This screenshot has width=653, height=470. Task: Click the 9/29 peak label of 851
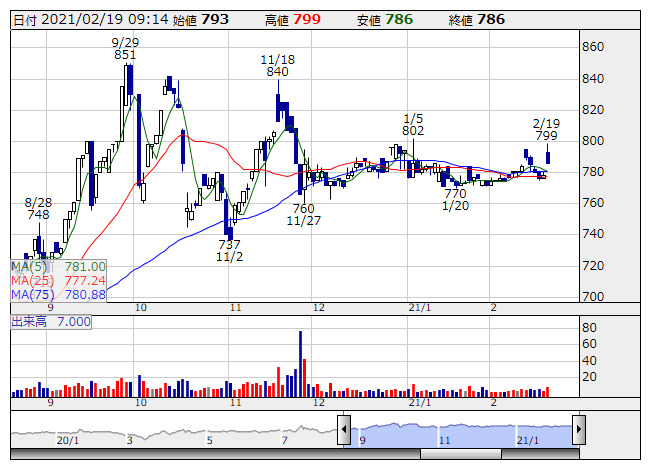click(x=125, y=49)
